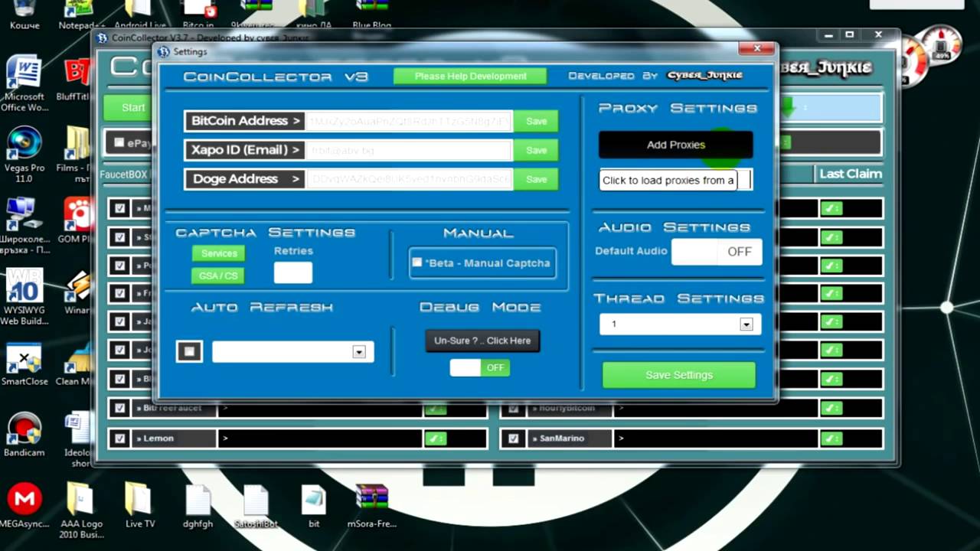This screenshot has width=980, height=551.
Task: Click captcha Retries input box
Action: coord(293,272)
